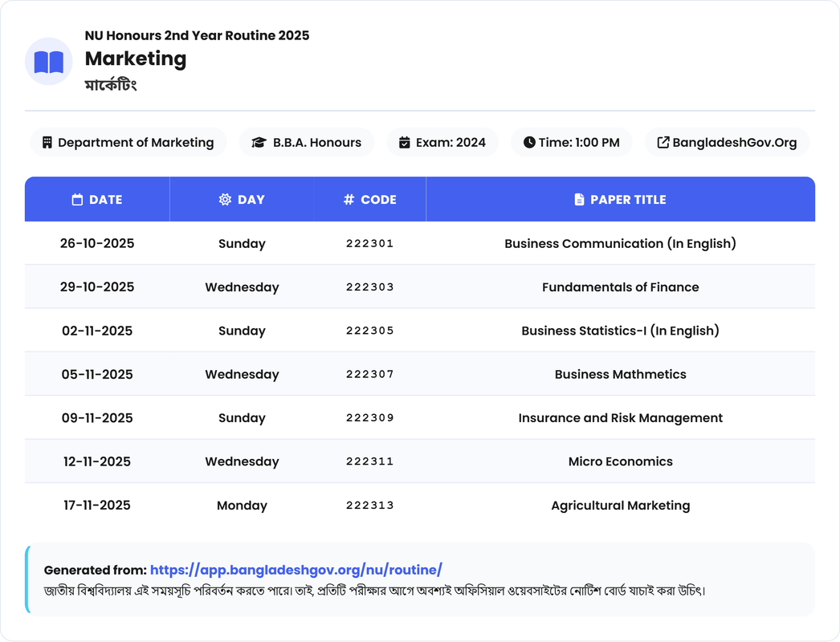The height and width of the screenshot is (642, 840).
Task: Click the Fundamentals of Finance paper title
Action: click(x=620, y=287)
